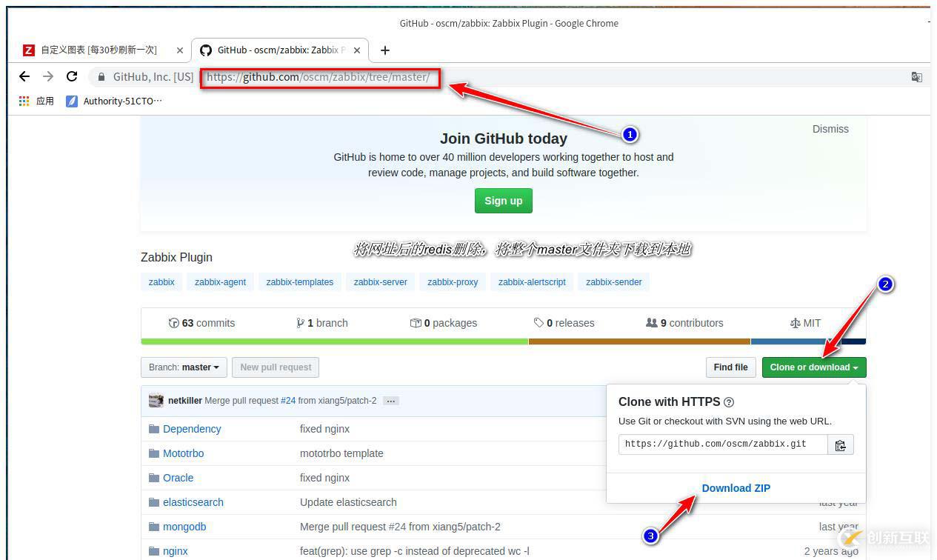Dismiss the Join GitHub banner
This screenshot has width=937, height=560.
(830, 129)
